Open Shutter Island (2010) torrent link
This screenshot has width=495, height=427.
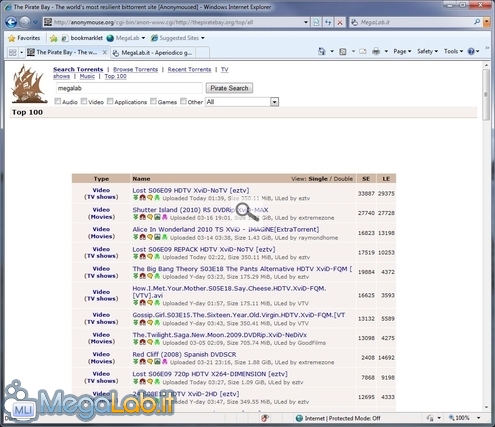pos(200,210)
